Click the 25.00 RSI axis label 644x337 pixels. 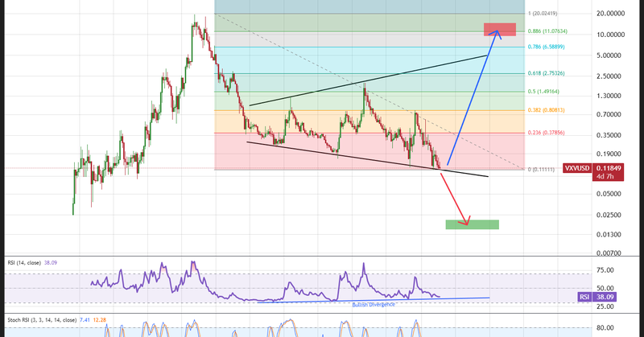point(606,306)
